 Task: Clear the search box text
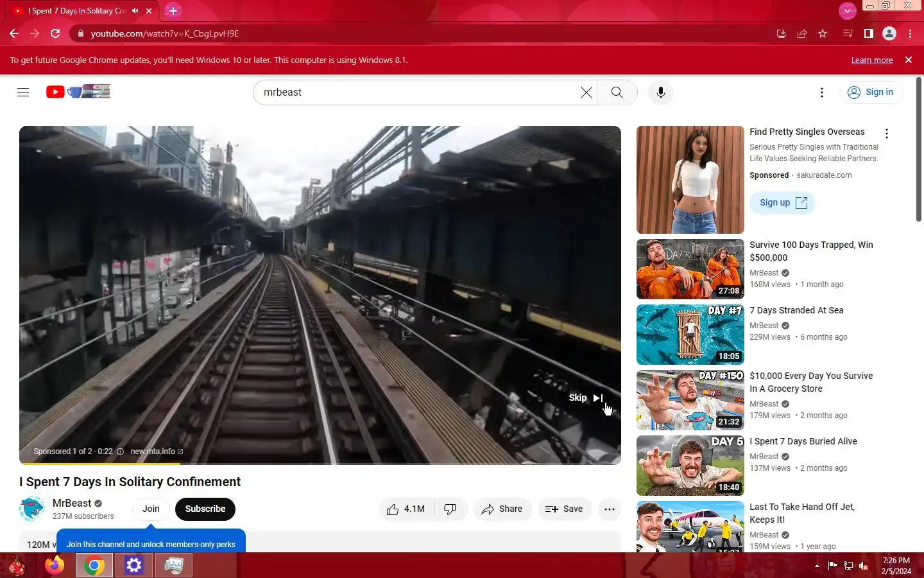click(x=586, y=92)
